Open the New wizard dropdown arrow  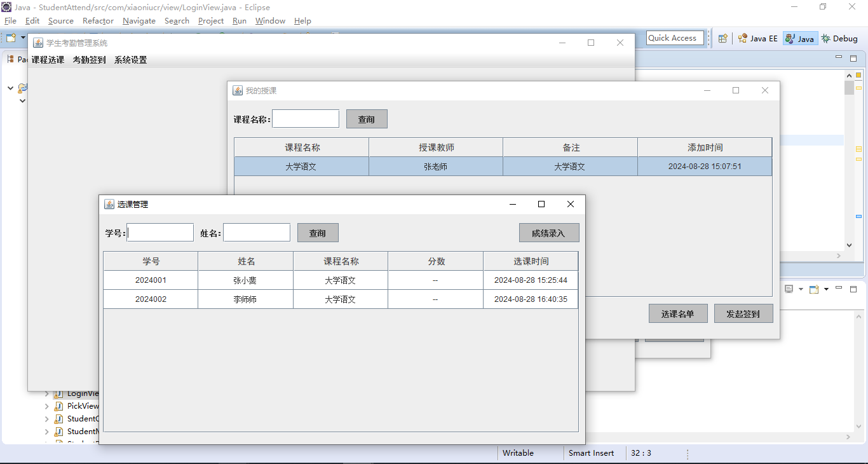23,38
